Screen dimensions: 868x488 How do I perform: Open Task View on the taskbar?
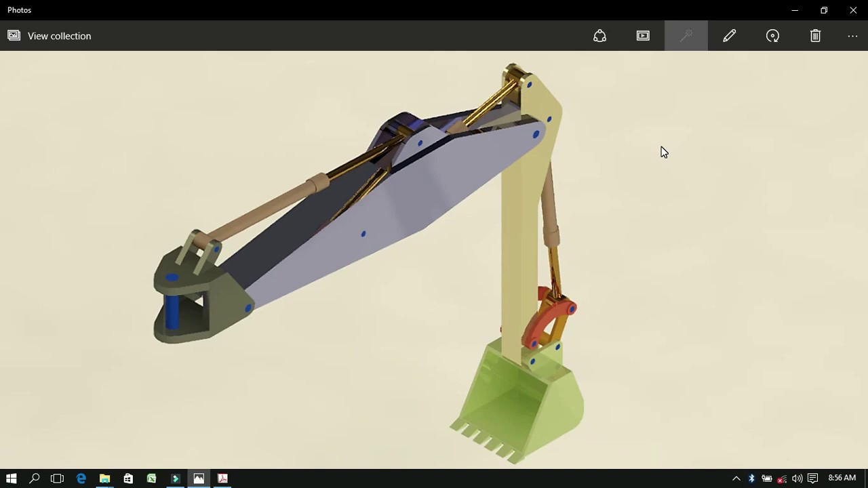tap(58, 479)
